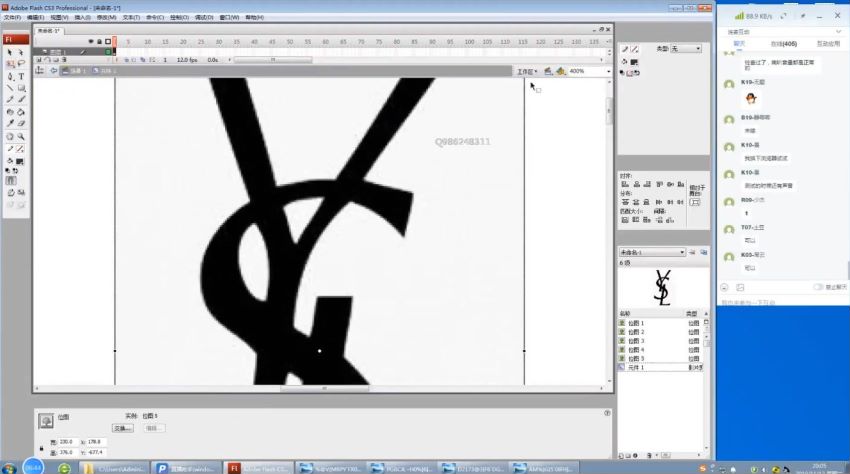Select the Zoom magnifier tool

pyautogui.click(x=21, y=137)
